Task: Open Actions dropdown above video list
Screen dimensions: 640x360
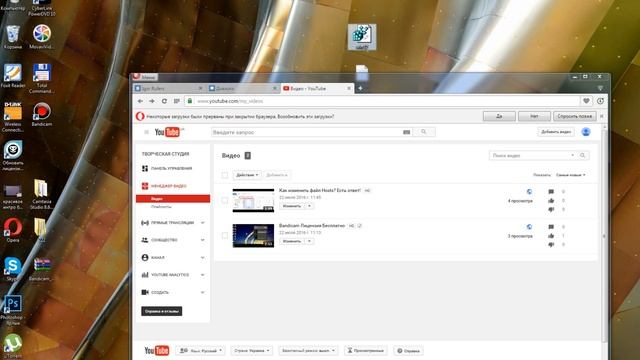Action: [x=247, y=175]
